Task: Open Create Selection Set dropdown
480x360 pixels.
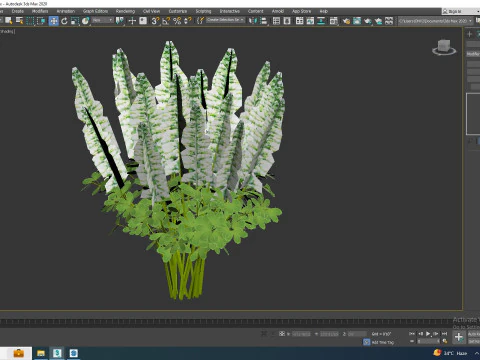Action: click(x=225, y=20)
